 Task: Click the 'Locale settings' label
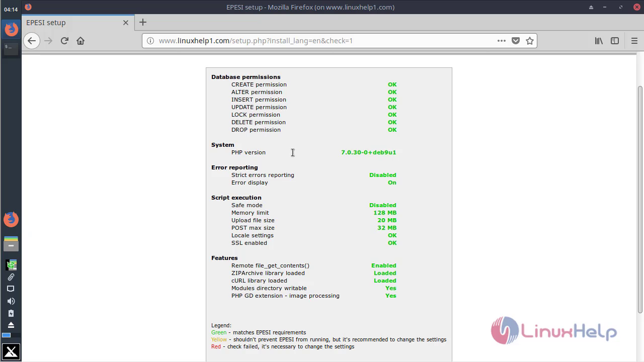coord(253,235)
